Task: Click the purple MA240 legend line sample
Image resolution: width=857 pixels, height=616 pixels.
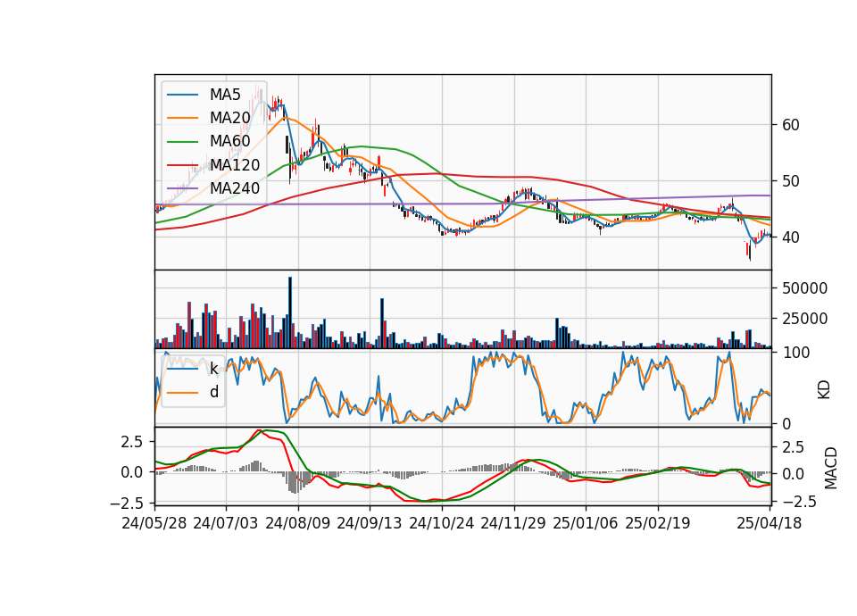Action: (182, 188)
